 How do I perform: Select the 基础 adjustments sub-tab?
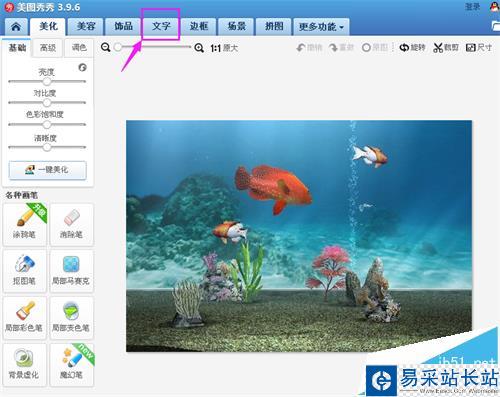17,48
